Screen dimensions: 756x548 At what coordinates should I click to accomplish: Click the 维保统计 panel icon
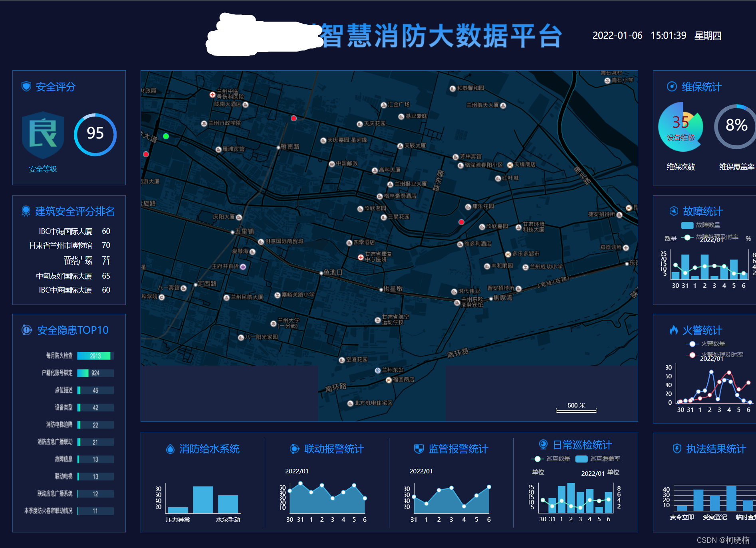point(672,87)
